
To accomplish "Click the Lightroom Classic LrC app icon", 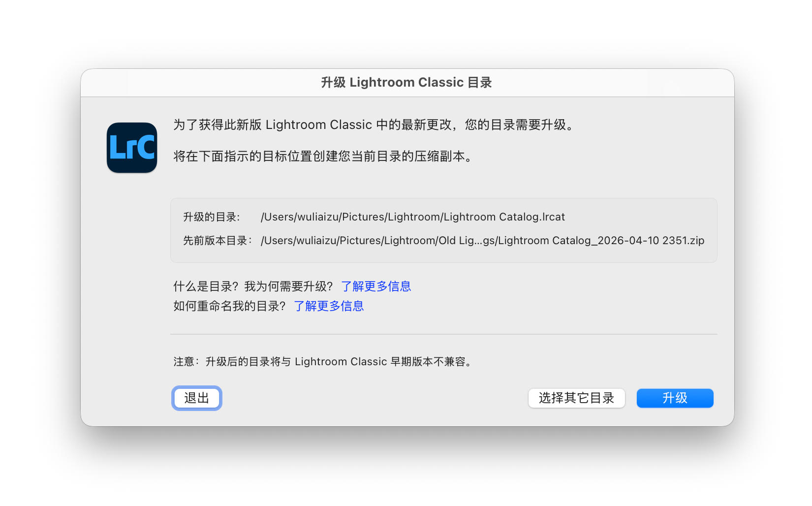I will coord(132,148).
